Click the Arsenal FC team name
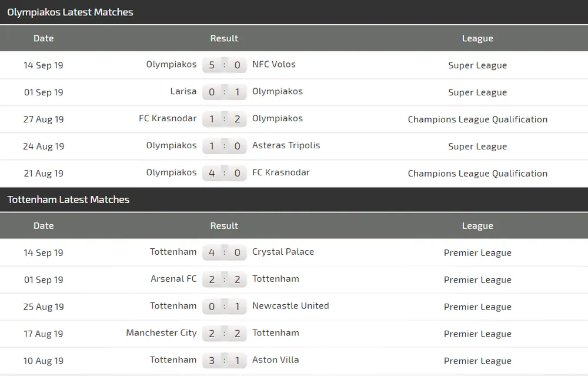Screen dimensions: 588x376 tap(173, 279)
